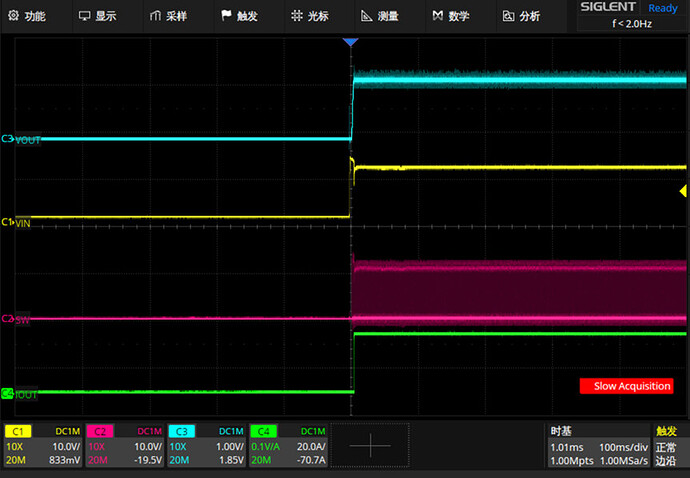Click the trigger type 边沿 label
Screen dimensions: 690x478
pyautogui.click(x=666, y=460)
